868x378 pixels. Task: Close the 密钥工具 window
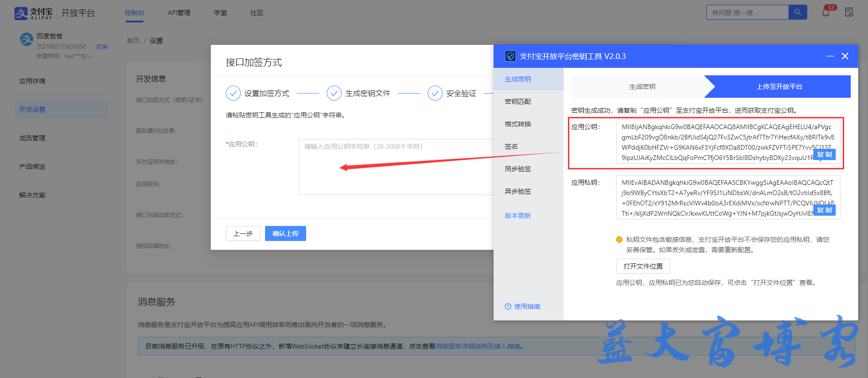[845, 56]
